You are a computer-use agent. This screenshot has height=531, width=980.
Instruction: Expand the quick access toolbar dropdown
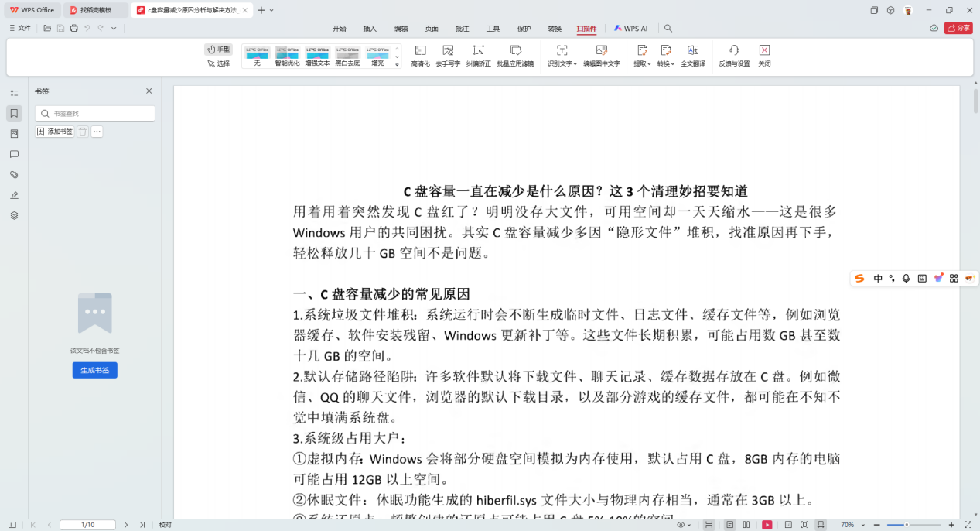pos(114,28)
